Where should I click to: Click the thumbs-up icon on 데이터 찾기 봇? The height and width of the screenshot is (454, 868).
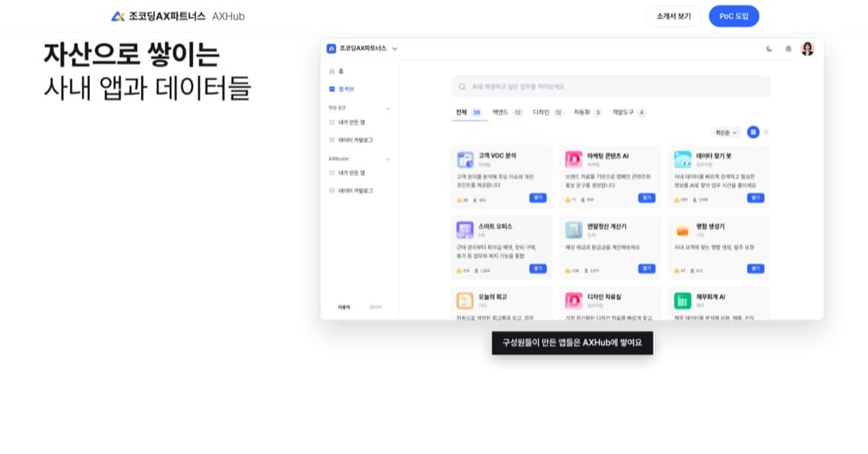[x=676, y=201]
